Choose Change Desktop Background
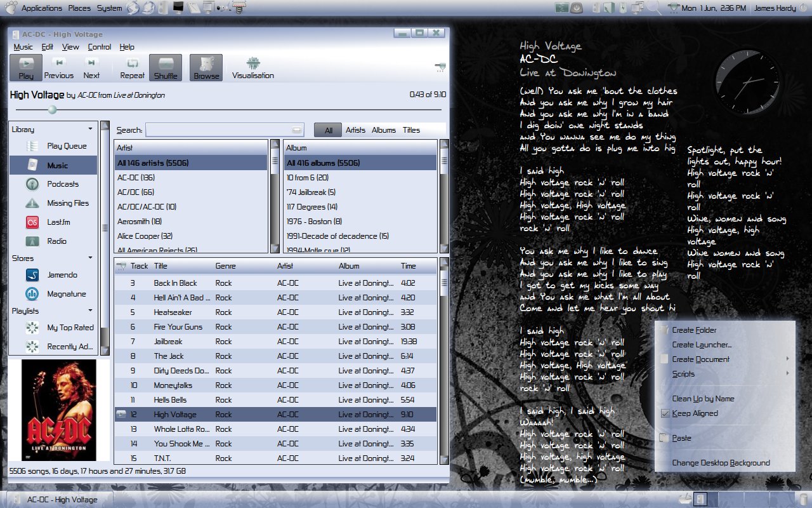The image size is (812, 508). tap(724, 463)
